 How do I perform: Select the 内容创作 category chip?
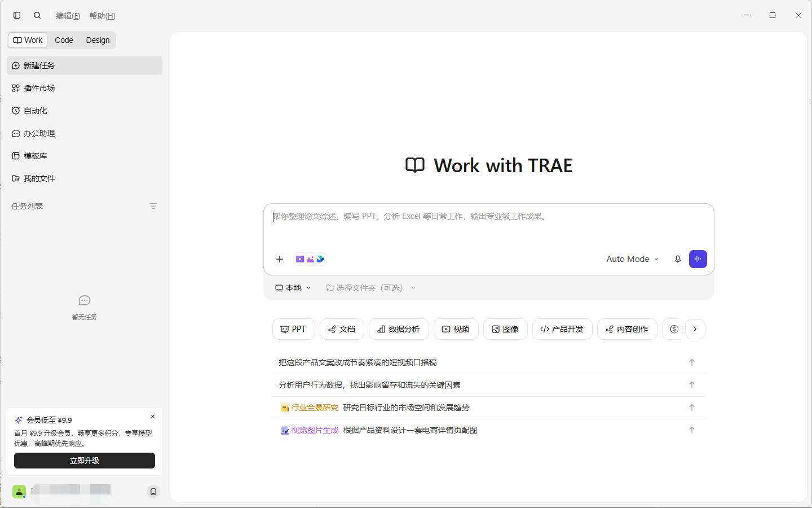click(627, 329)
